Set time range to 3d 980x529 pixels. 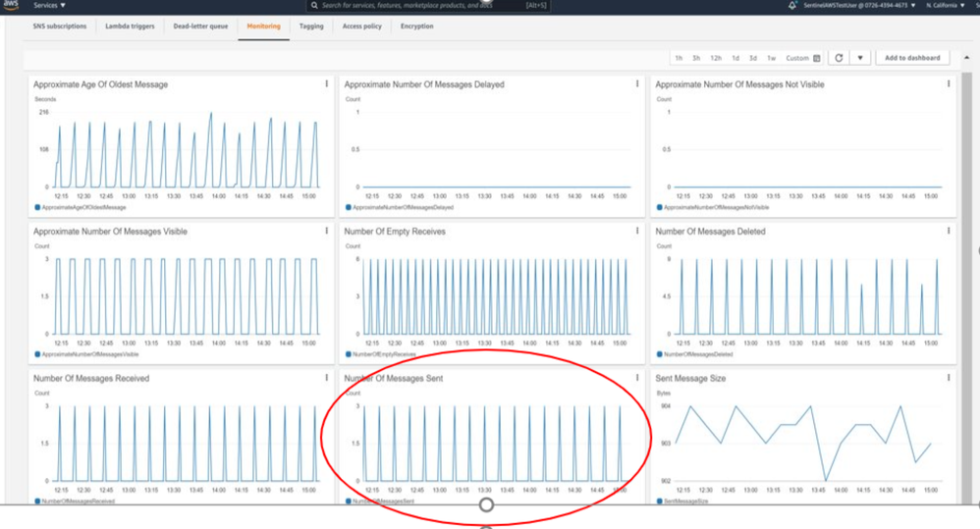tap(753, 58)
